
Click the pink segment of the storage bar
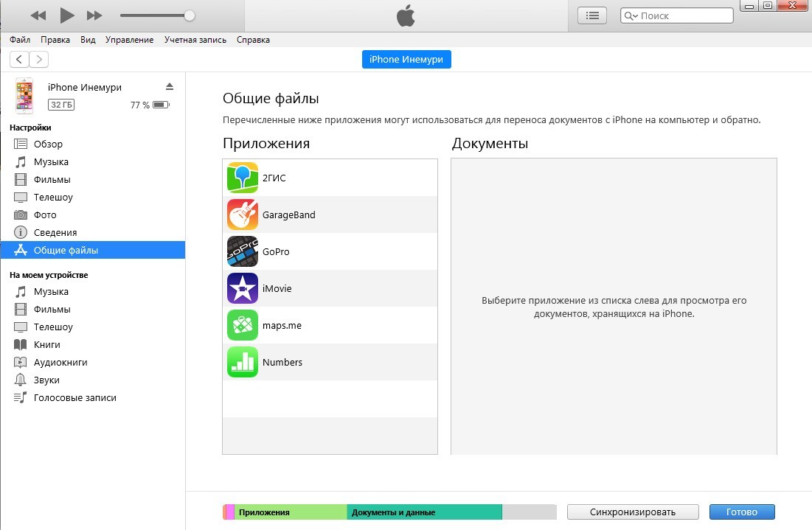coord(230,512)
